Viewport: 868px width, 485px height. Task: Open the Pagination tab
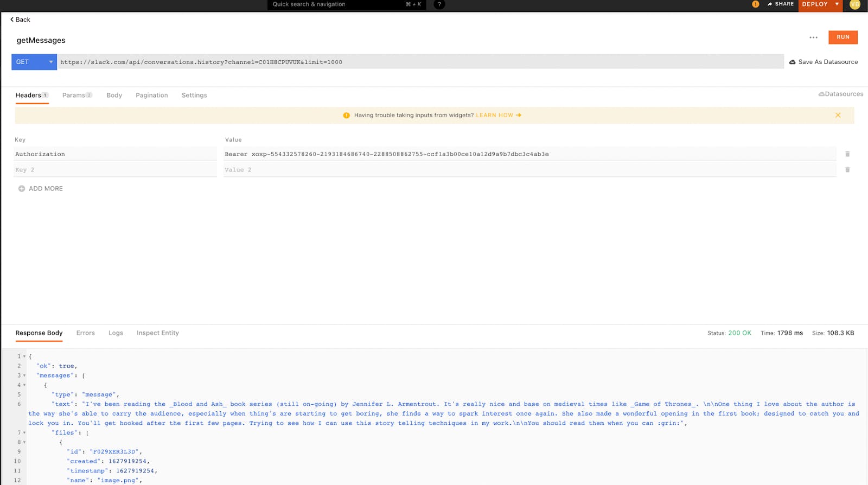[x=151, y=95]
